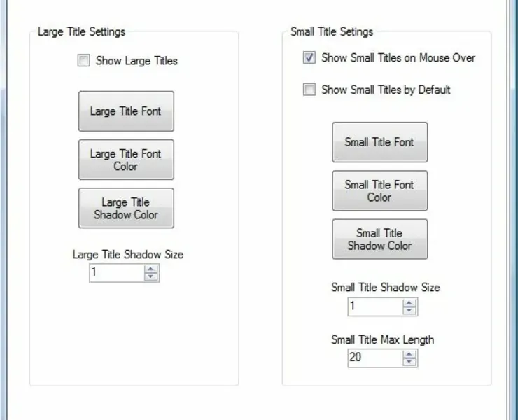Viewport: 518px width, 420px height.
Task: Click the Small Title Setings group label
Action: (x=332, y=31)
